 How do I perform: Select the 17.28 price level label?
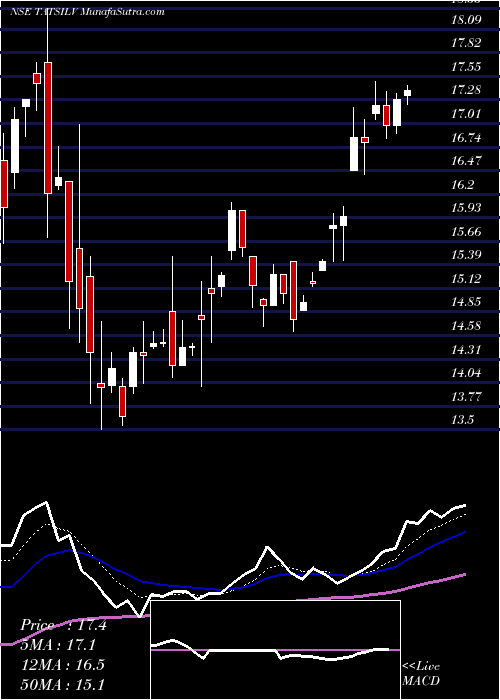[x=466, y=90]
